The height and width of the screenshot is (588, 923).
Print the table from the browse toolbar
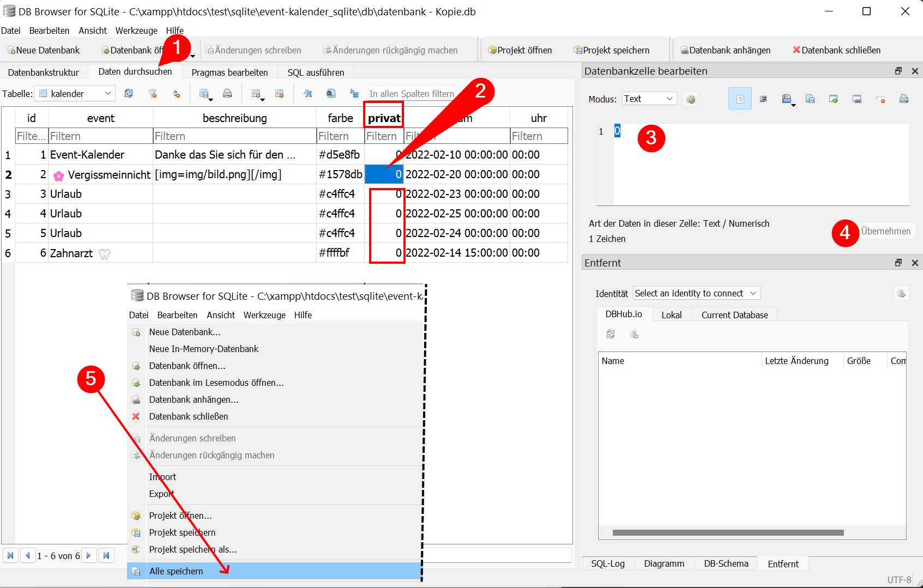[x=227, y=94]
